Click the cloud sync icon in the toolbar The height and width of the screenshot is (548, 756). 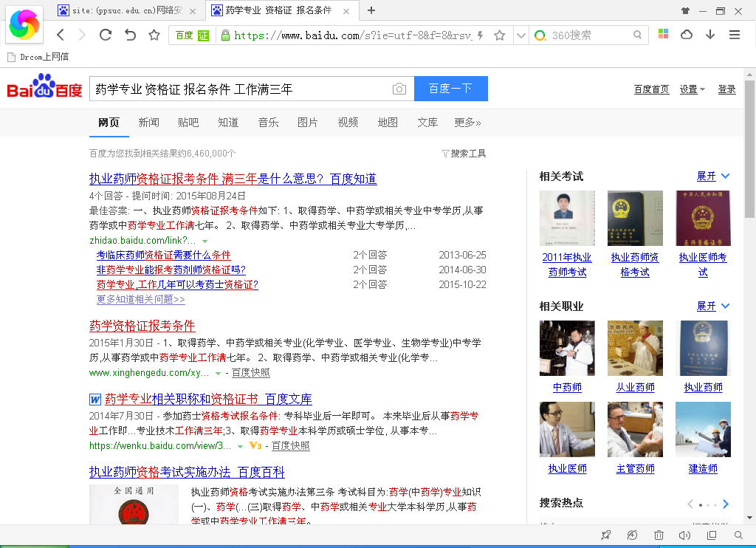click(687, 34)
